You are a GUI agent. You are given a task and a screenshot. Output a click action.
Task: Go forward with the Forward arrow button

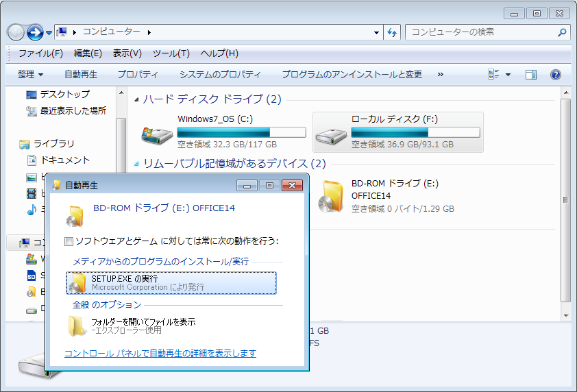[36, 33]
